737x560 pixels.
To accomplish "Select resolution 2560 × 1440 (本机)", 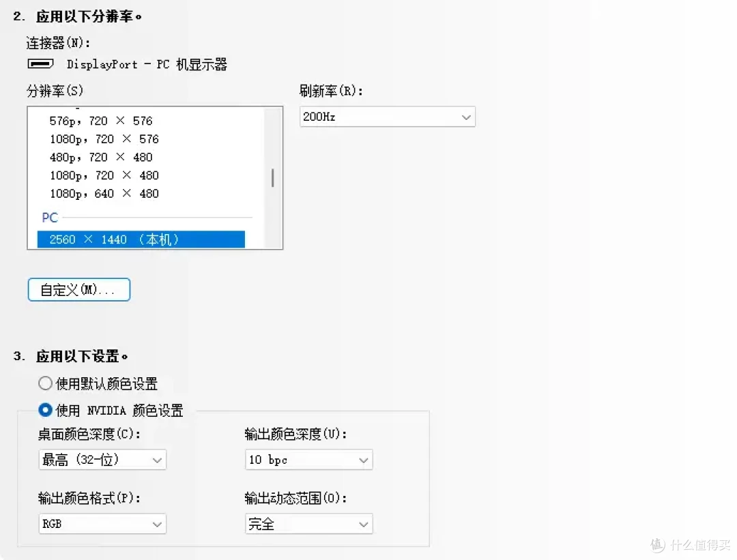I will 141,239.
